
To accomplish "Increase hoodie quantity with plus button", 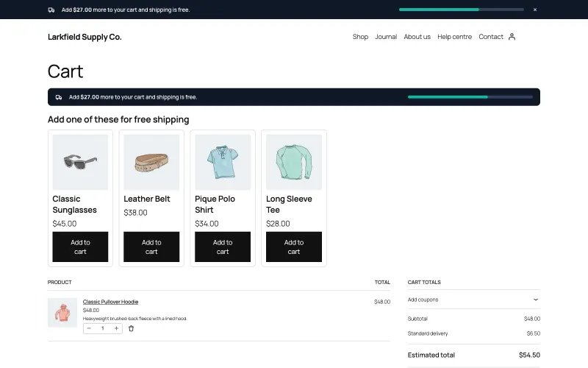I will coord(116,328).
